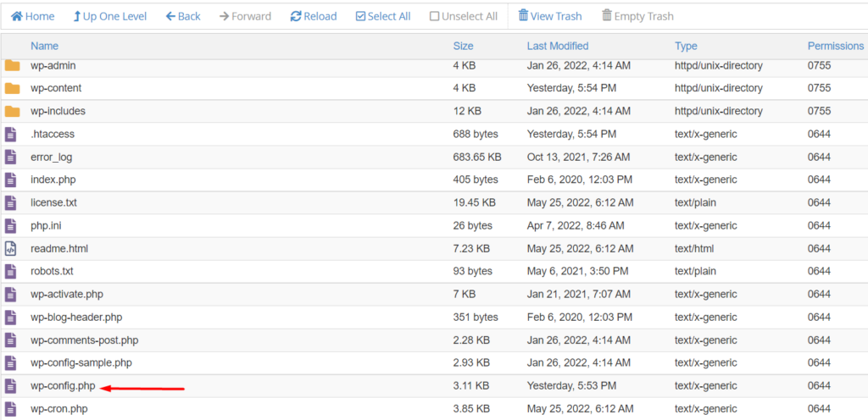This screenshot has width=868, height=420.
Task: Click the .htaccess file icon
Action: pyautogui.click(x=10, y=135)
